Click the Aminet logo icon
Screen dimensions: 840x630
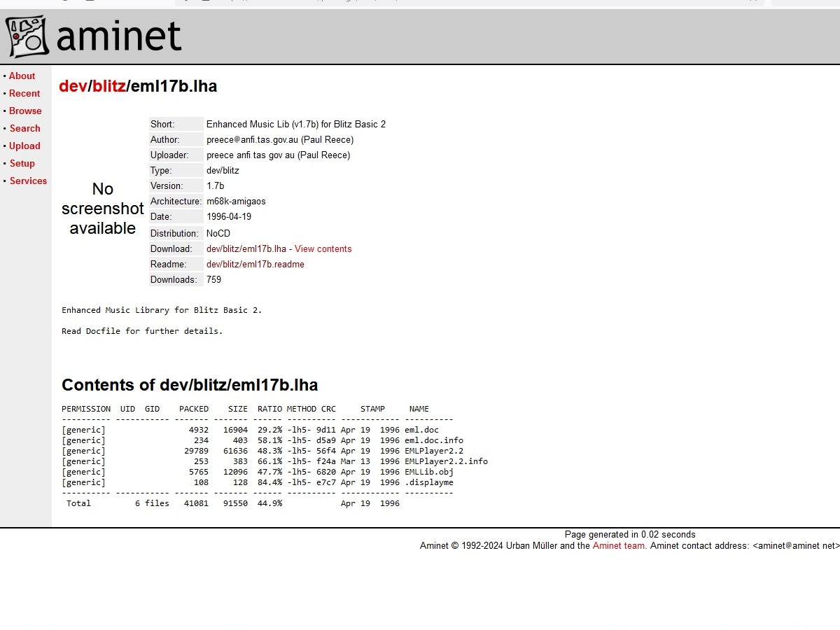[x=27, y=36]
